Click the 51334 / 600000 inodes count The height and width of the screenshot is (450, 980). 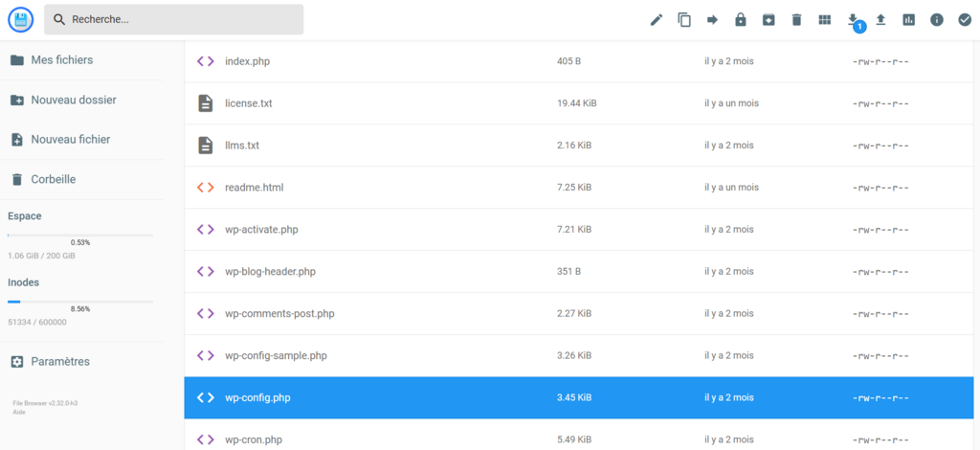pyautogui.click(x=37, y=322)
